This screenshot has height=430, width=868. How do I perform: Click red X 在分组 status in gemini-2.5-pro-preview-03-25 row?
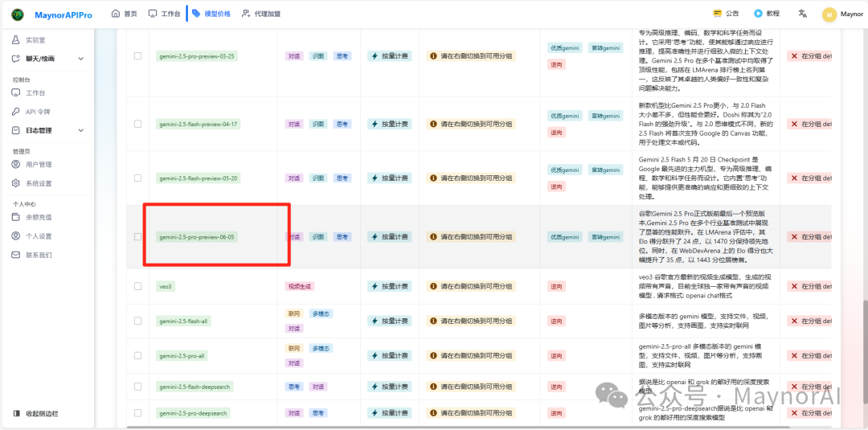click(809, 56)
